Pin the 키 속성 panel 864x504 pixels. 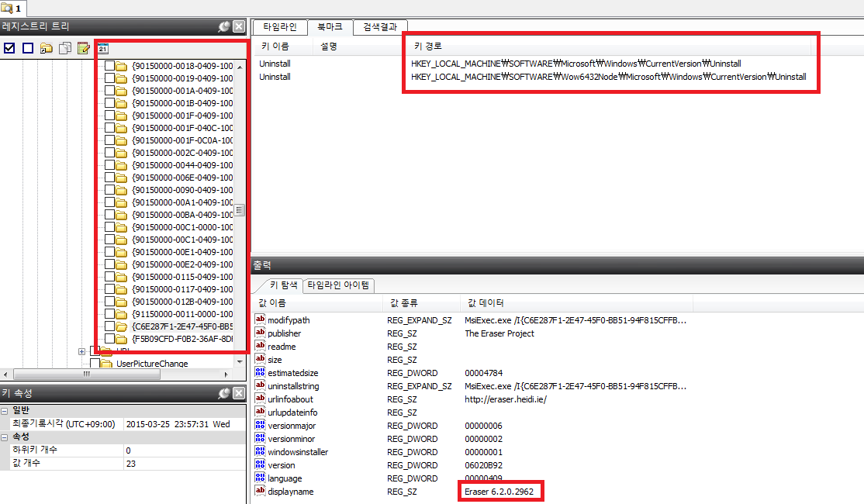223,393
